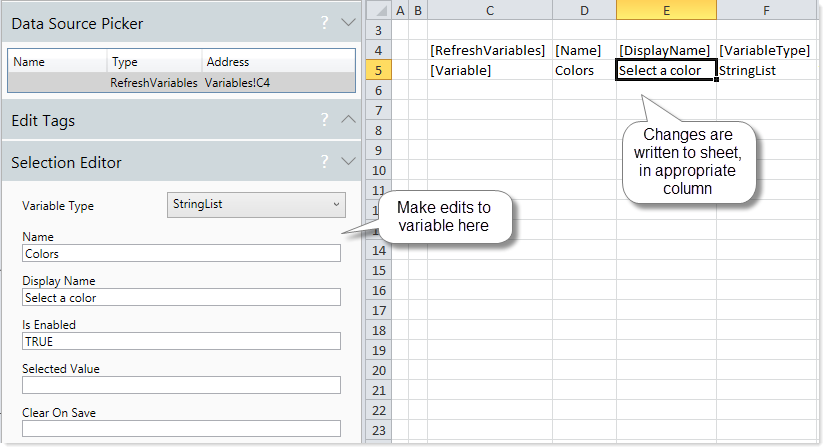Click the Clear On Save field
827x448 pixels.
coord(181,429)
